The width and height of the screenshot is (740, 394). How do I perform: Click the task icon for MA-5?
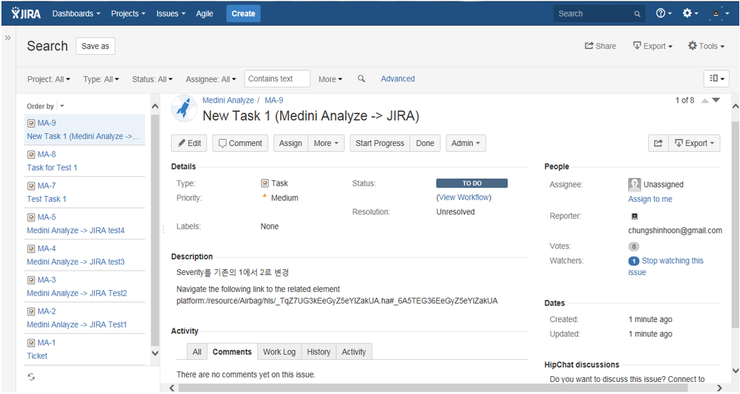31,217
